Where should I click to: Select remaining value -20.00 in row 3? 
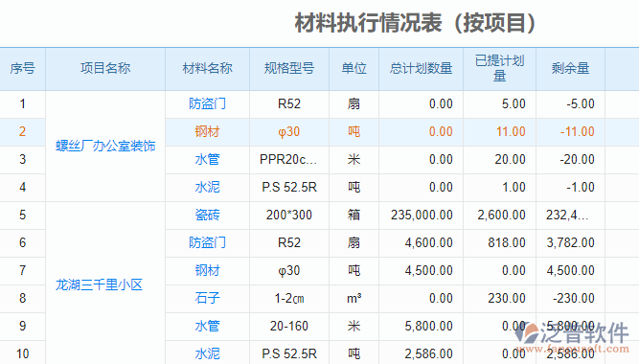pyautogui.click(x=577, y=159)
